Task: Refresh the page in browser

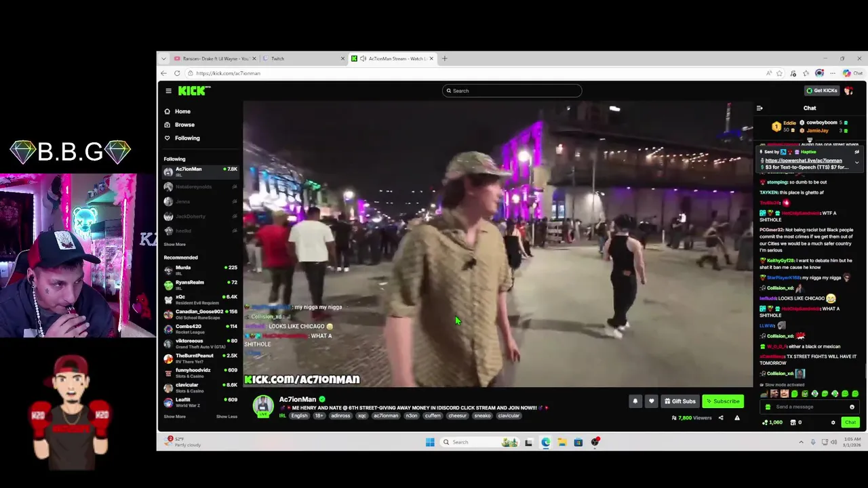Action: click(177, 73)
